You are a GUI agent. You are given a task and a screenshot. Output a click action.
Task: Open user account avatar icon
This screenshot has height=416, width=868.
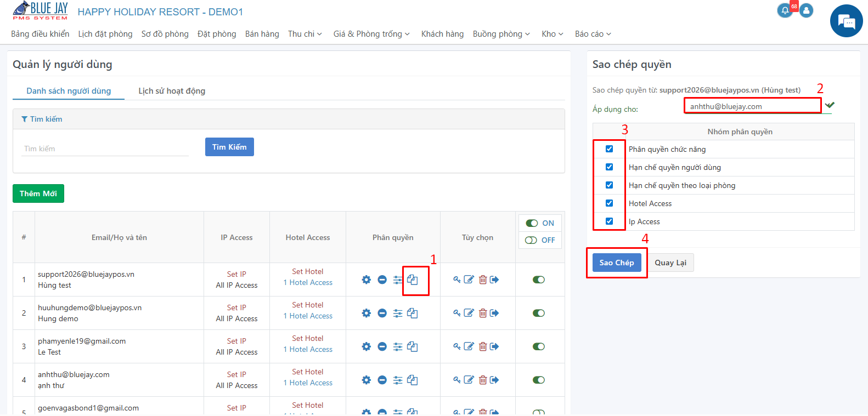807,10
